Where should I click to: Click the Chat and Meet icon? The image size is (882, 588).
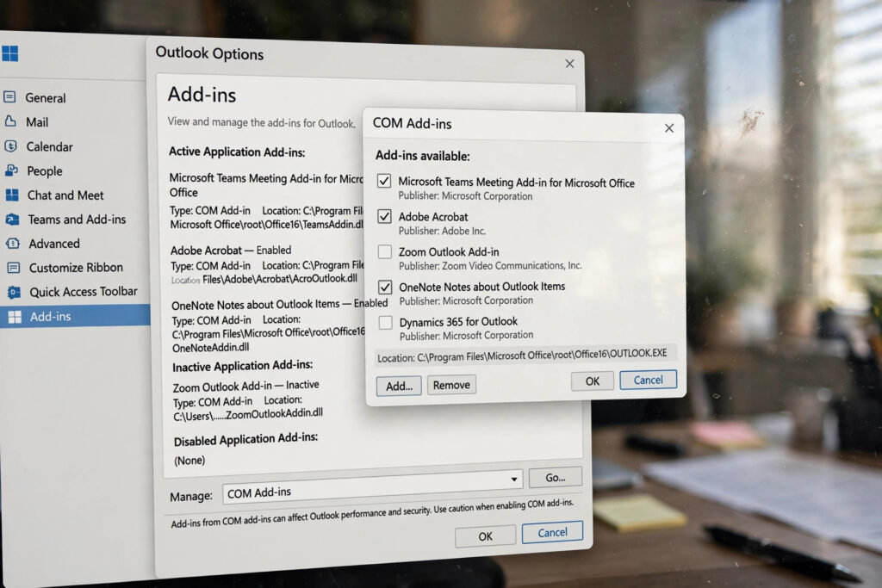tap(12, 195)
